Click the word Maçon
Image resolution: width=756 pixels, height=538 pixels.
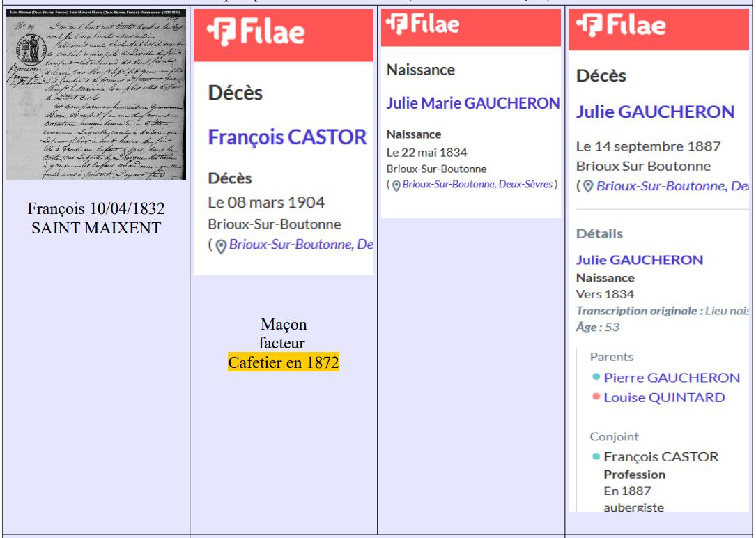(x=284, y=325)
